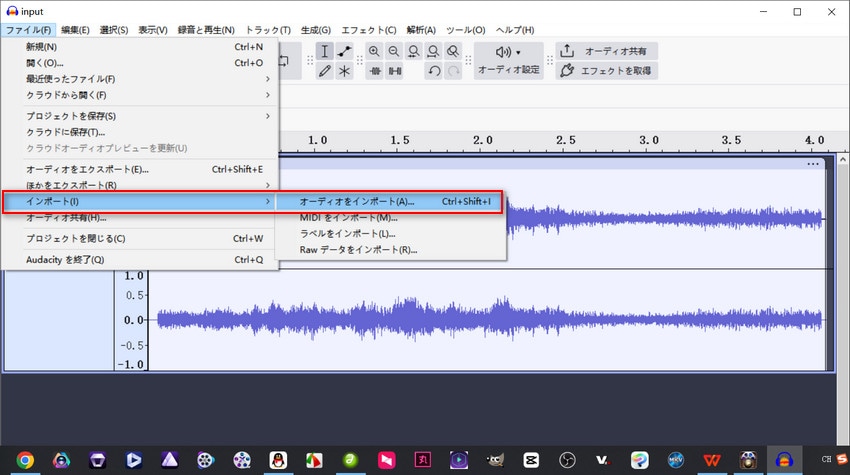
Task: Choose プロジェクトを閉じる(C) entry
Action: tap(140, 239)
